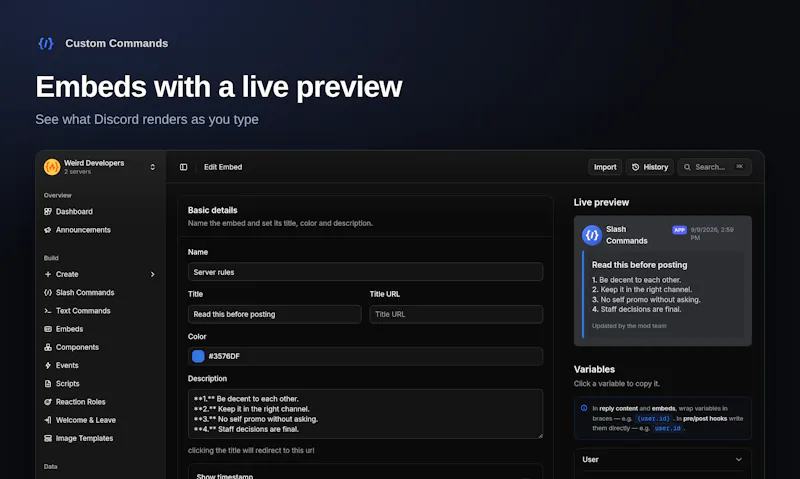Click the user.id hook example code

(668, 428)
